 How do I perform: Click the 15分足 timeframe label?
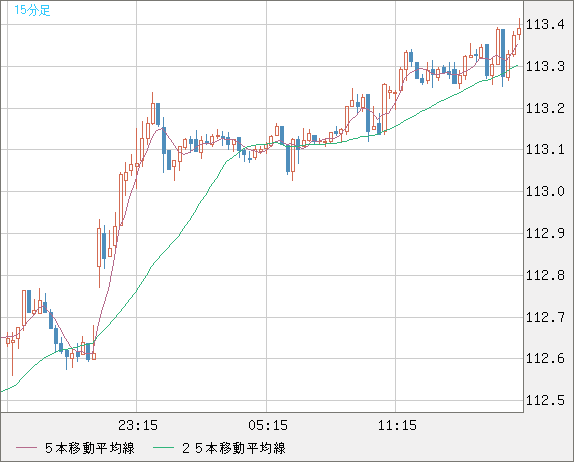click(32, 10)
